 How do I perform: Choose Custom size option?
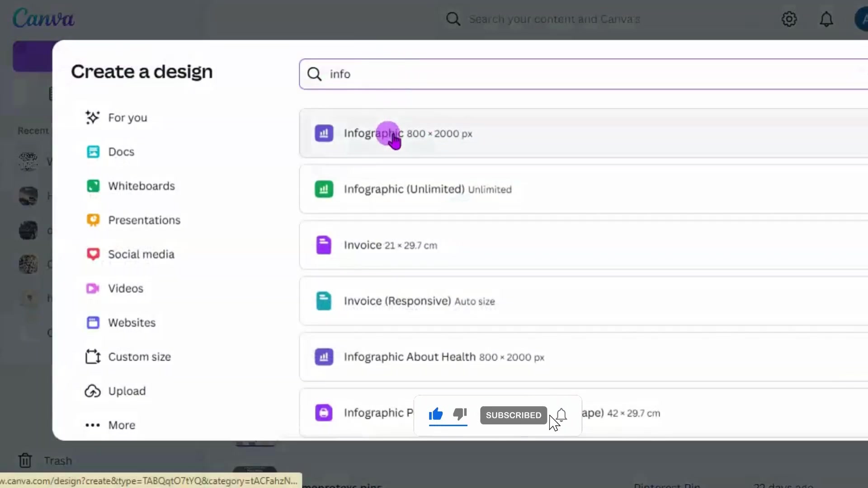139,357
